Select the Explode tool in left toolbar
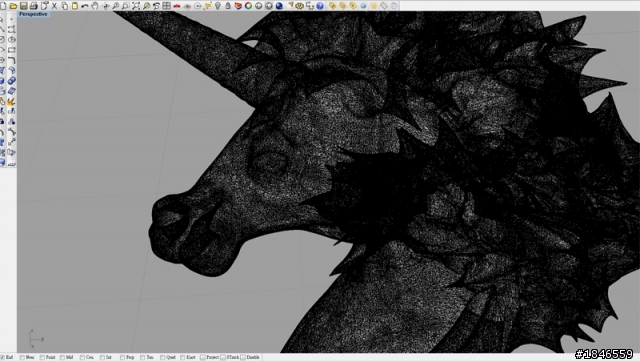 pyautogui.click(x=11, y=101)
